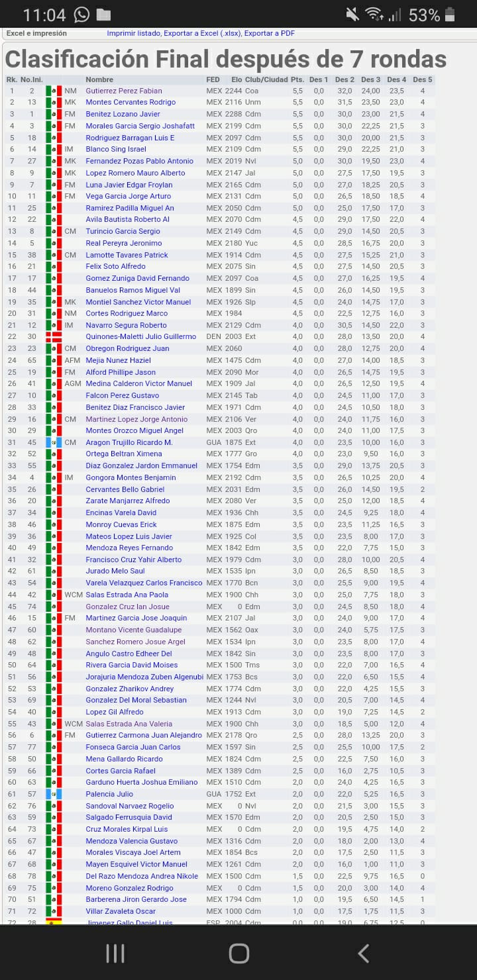Image resolution: width=477 pixels, height=980 pixels.
Task: Click the Pts. column header
Action: click(x=297, y=79)
